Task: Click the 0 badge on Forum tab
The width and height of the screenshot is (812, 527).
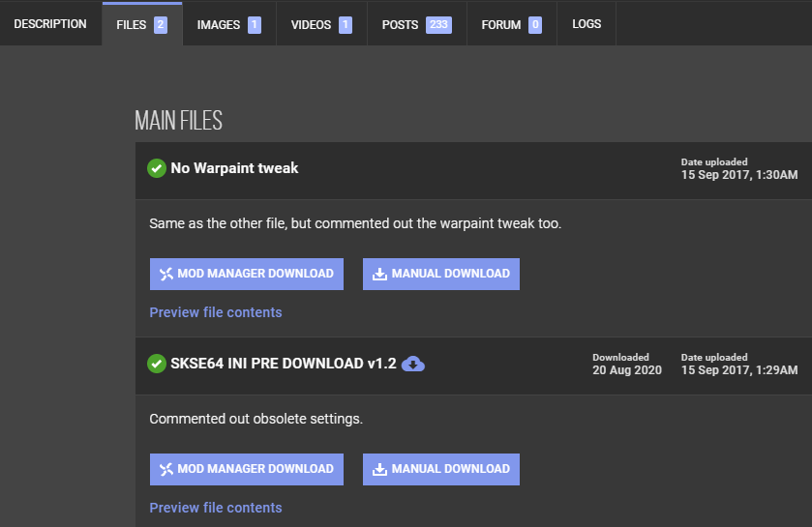Action: coord(535,25)
